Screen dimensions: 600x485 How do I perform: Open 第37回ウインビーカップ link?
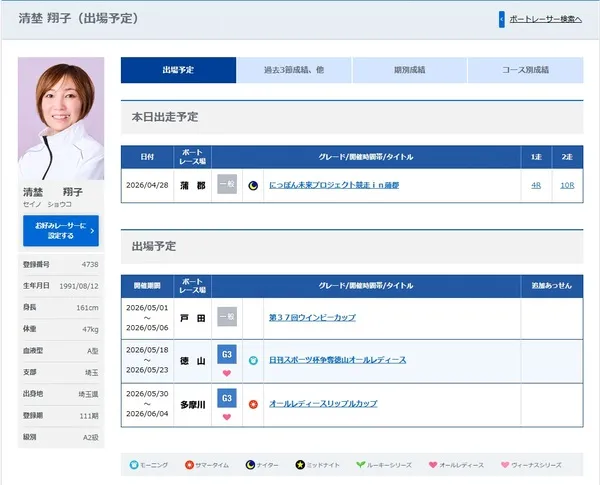pyautogui.click(x=312, y=317)
